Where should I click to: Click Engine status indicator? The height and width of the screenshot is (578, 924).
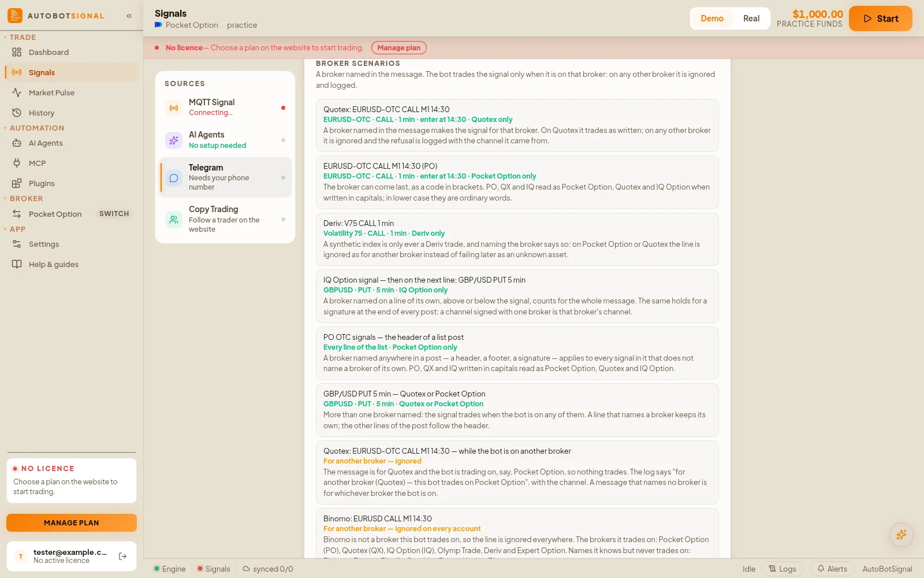(x=170, y=569)
